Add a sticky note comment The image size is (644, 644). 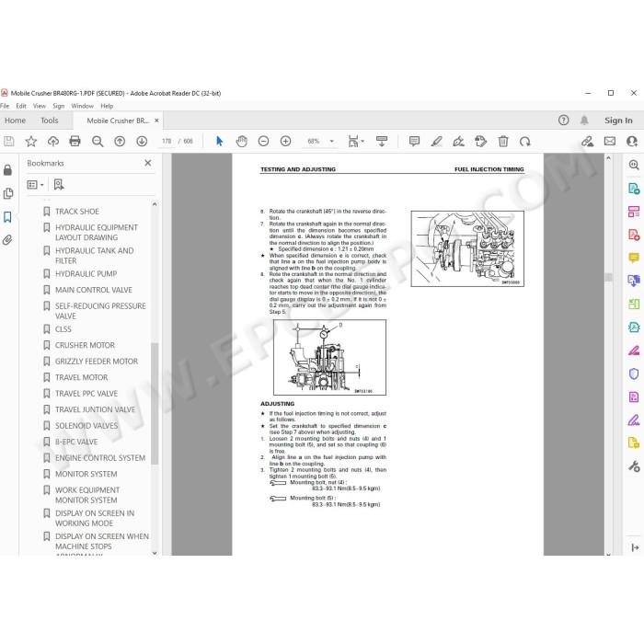pos(414,142)
